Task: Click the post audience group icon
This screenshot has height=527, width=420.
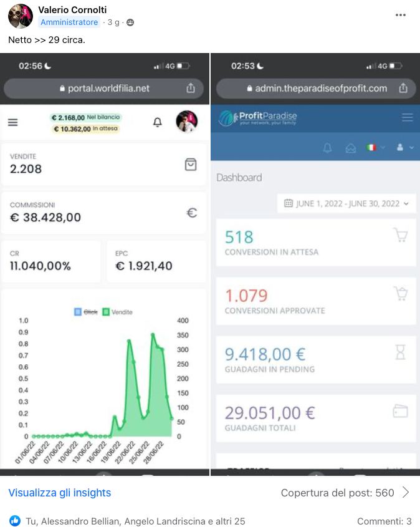Action: click(130, 22)
